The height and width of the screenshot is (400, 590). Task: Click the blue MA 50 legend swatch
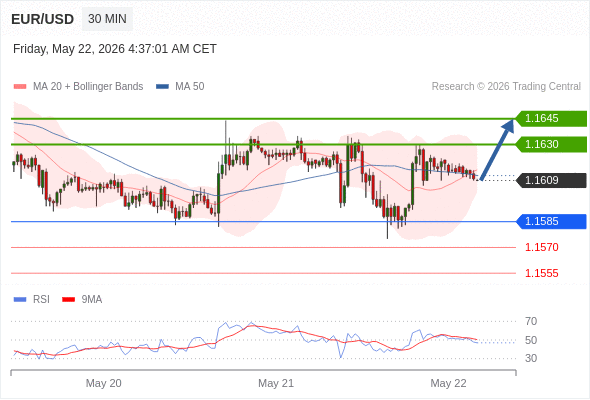(162, 87)
